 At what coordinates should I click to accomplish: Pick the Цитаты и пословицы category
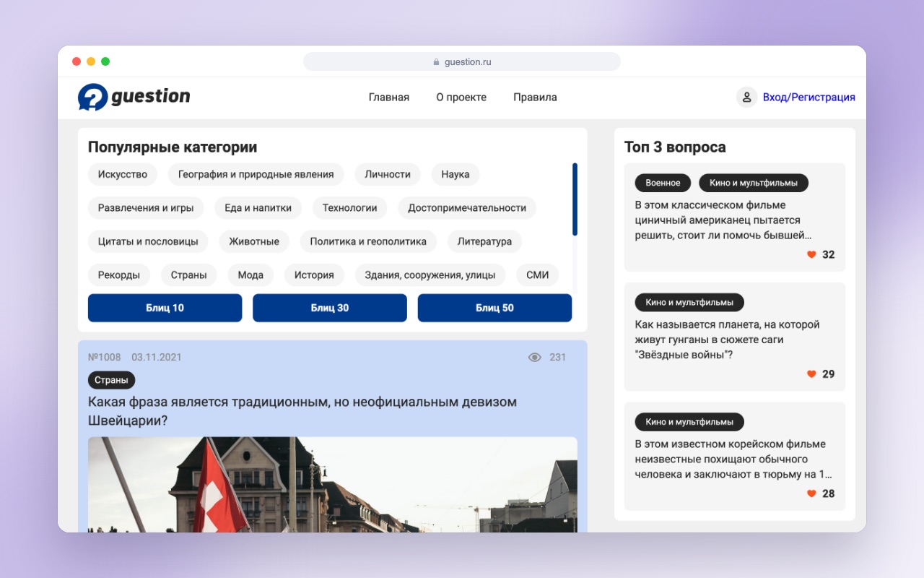pyautogui.click(x=148, y=241)
